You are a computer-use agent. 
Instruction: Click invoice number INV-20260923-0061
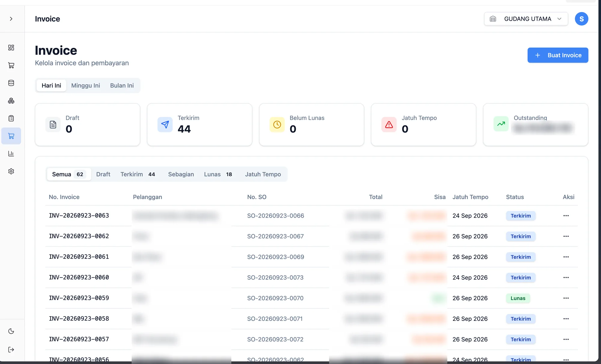coord(79,257)
